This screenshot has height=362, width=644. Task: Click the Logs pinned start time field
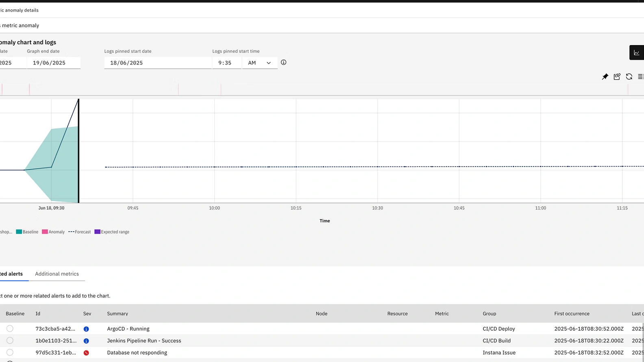[226, 63]
